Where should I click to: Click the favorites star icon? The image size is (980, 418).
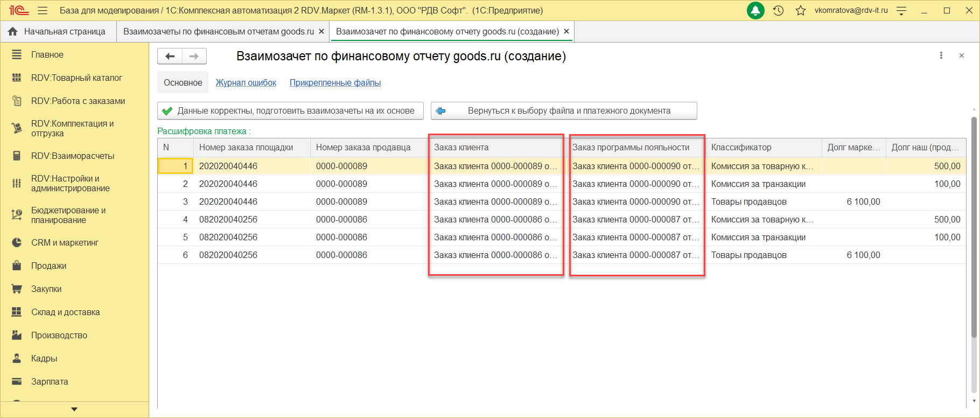pos(801,10)
